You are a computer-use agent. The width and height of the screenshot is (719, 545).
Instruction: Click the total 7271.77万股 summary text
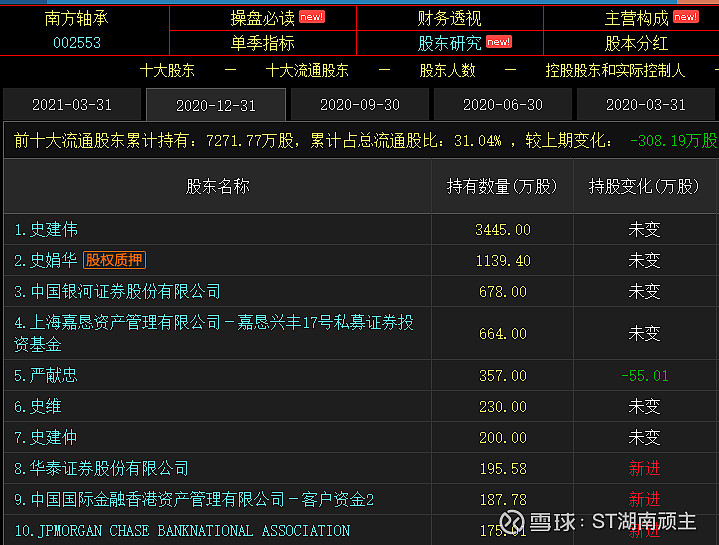click(250, 140)
